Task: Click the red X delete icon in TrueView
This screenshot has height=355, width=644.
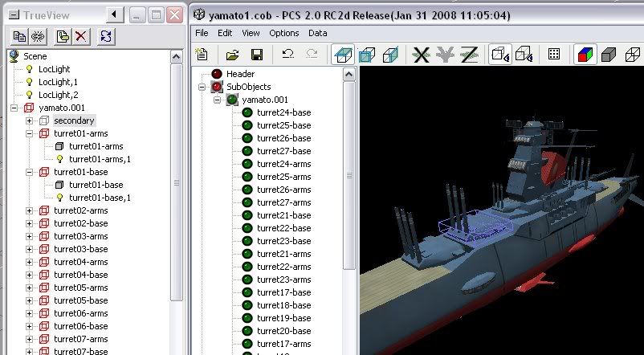Action: pyautogui.click(x=80, y=36)
